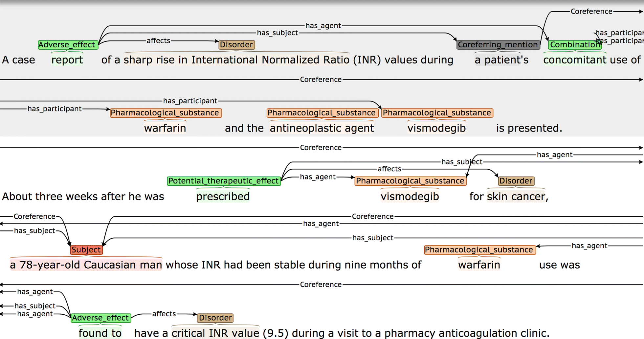The image size is (644, 339).
Task: Click the Disorder label above "critical INR value"
Action: pyautogui.click(x=215, y=318)
